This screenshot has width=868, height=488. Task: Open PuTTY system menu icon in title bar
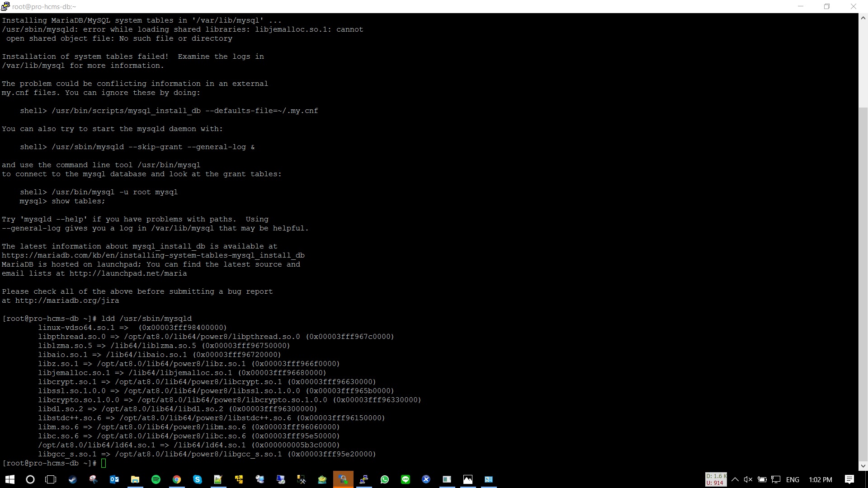point(5,6)
